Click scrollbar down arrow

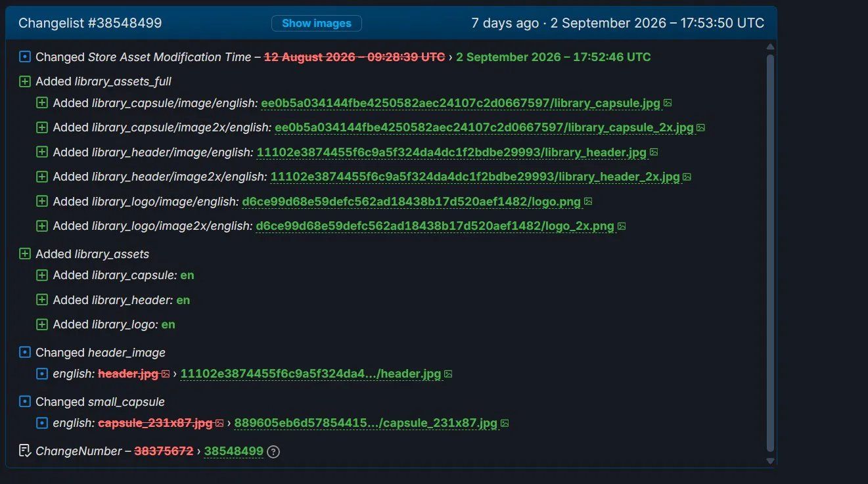[771, 461]
